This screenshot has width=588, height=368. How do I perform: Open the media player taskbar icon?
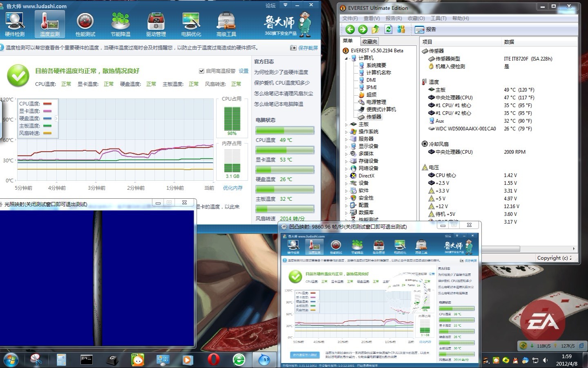point(188,360)
